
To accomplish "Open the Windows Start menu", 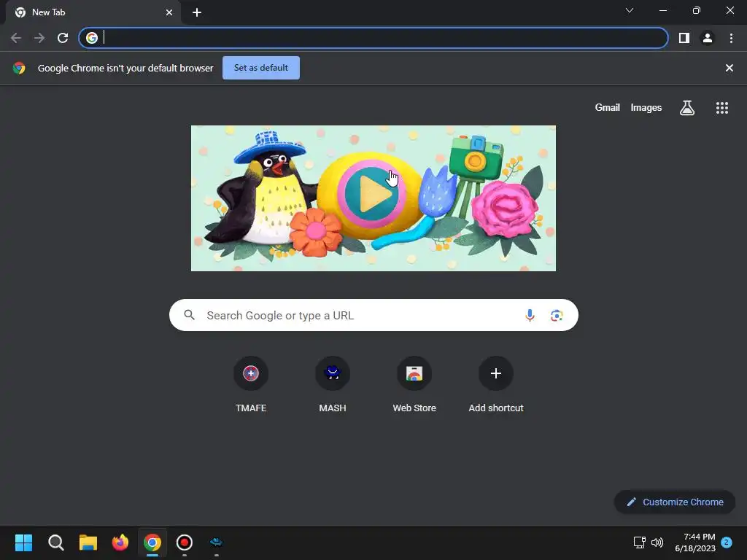I will coord(24,542).
